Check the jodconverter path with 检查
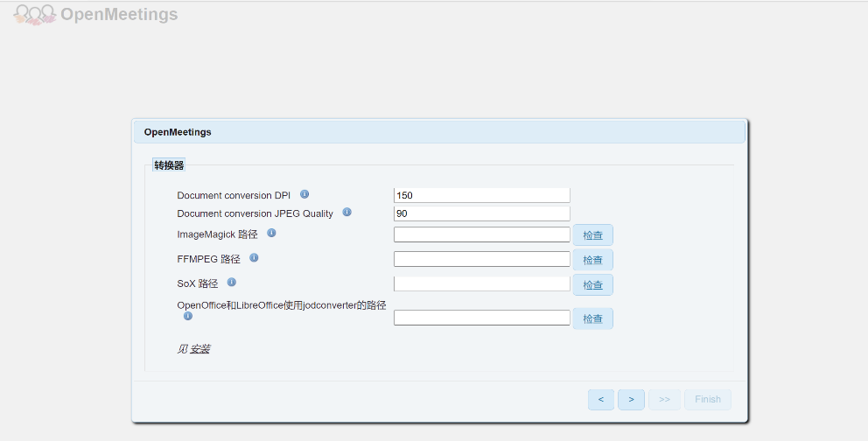 click(x=593, y=318)
